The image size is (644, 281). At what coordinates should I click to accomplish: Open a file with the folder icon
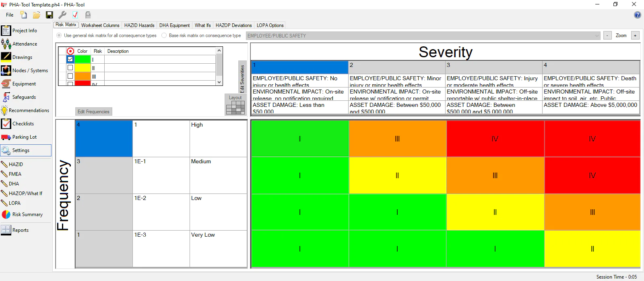pyautogui.click(x=37, y=15)
